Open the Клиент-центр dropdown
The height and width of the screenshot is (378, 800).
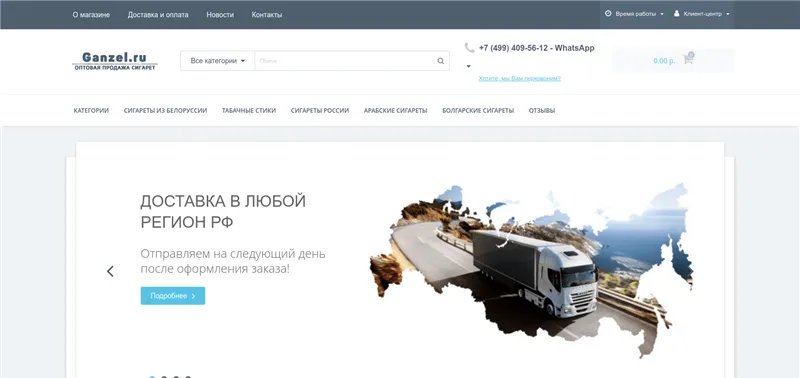702,14
